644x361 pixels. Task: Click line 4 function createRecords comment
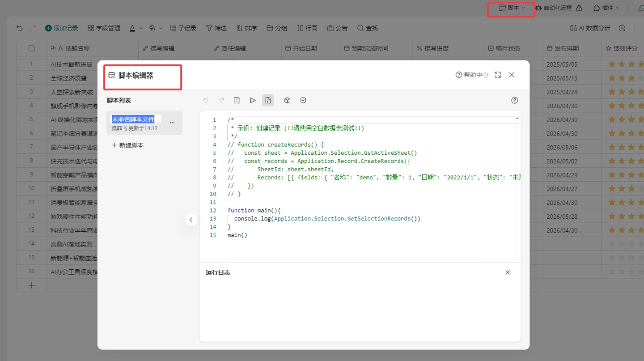click(275, 144)
